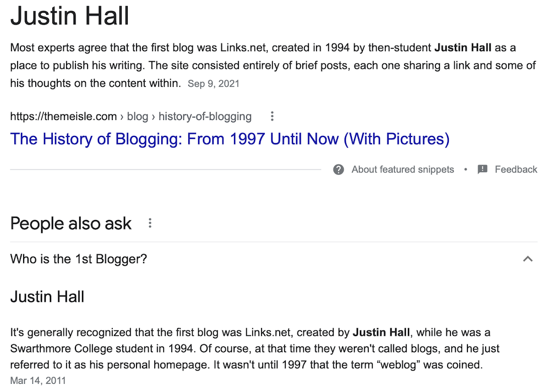
Task: Click the 'Mar 14, 2011' answer date
Action: pyautogui.click(x=38, y=380)
